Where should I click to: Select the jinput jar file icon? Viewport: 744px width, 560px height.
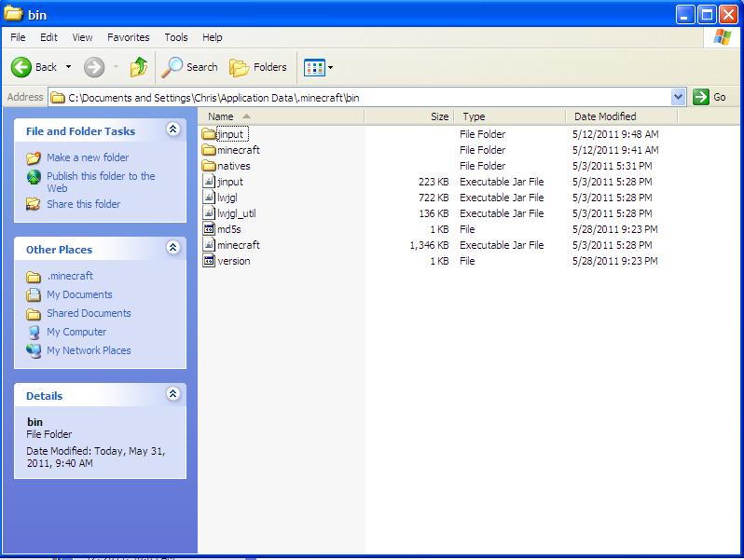[x=209, y=182]
